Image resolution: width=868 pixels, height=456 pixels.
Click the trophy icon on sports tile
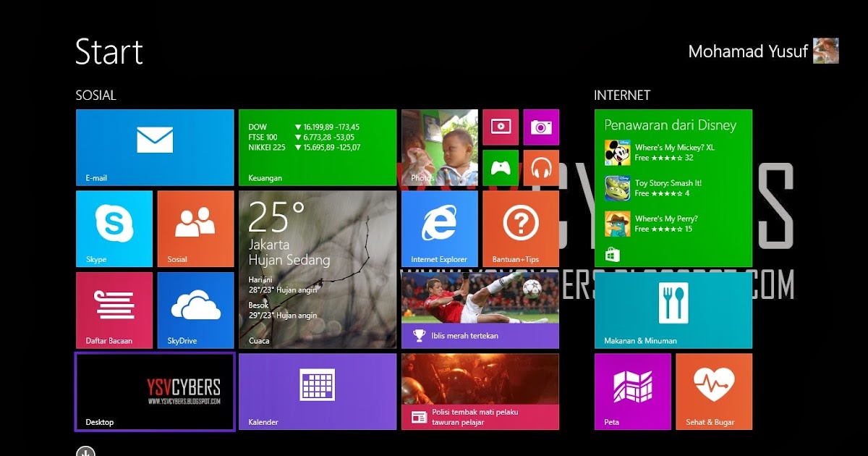point(419,335)
